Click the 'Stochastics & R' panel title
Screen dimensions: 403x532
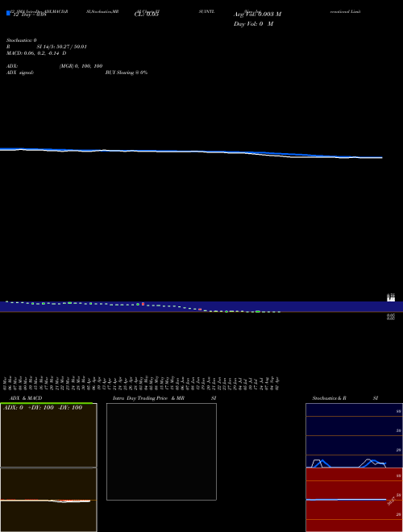tap(329, 398)
